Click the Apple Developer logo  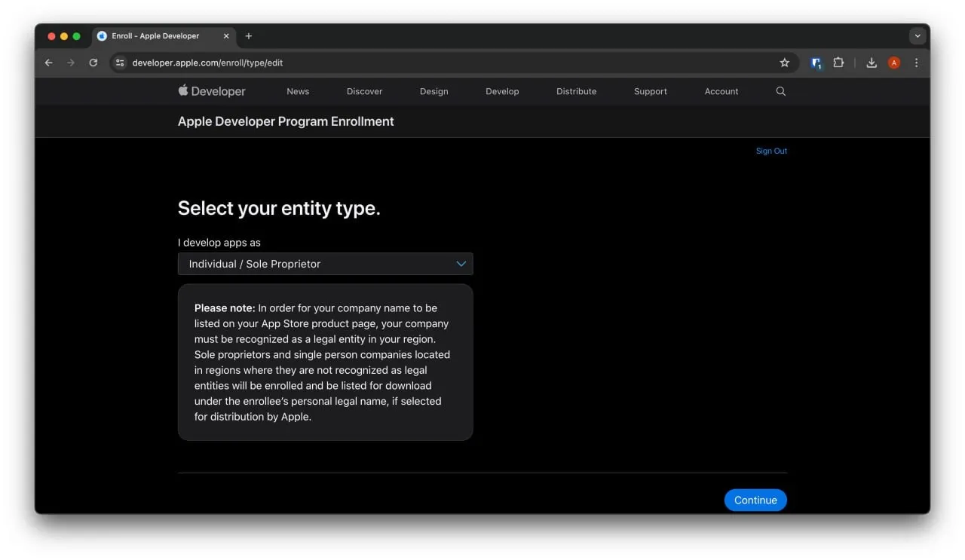(x=212, y=91)
